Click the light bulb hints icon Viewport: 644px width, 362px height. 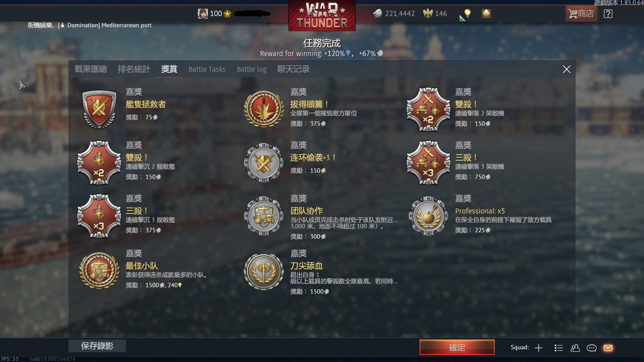click(467, 14)
